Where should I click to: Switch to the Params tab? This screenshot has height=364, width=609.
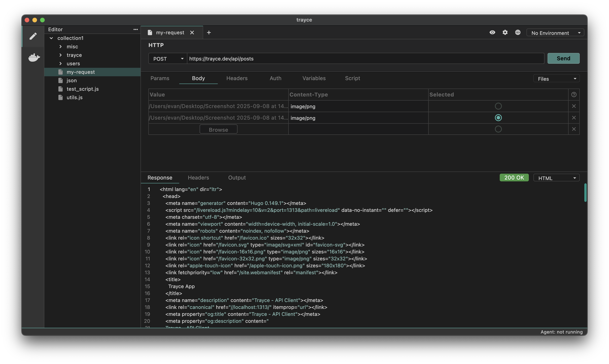[x=160, y=78]
